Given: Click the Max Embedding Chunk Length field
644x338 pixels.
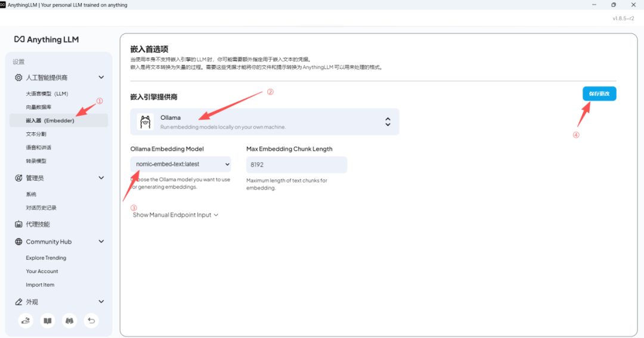Looking at the screenshot, I should (x=296, y=165).
